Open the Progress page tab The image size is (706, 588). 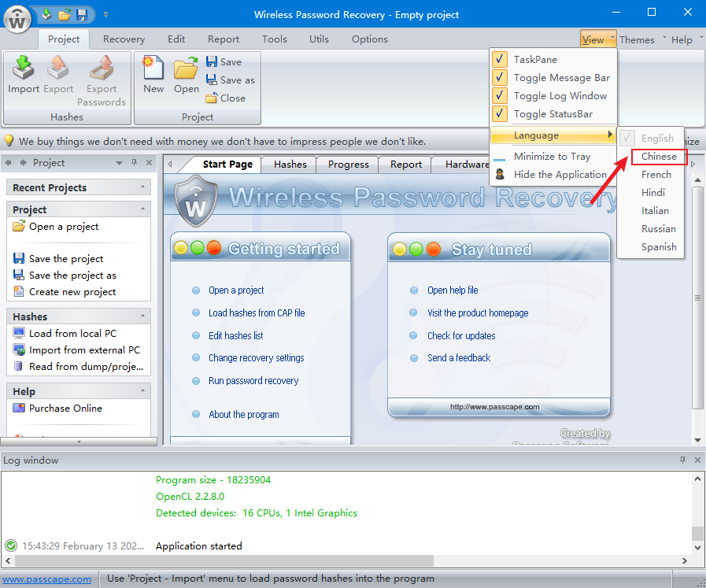pos(348,165)
